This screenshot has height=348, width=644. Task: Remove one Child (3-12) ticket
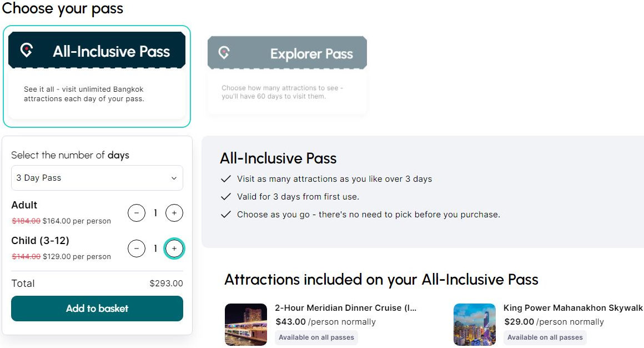point(137,248)
